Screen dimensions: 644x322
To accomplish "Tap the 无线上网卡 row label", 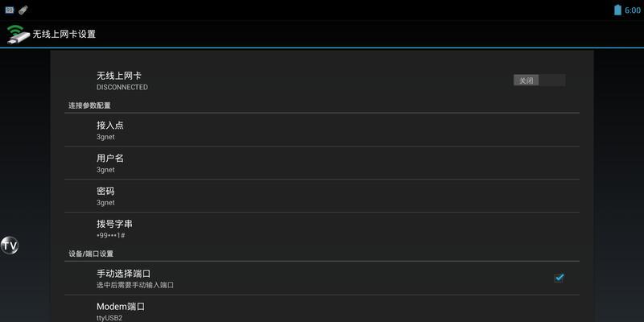I will [x=119, y=76].
